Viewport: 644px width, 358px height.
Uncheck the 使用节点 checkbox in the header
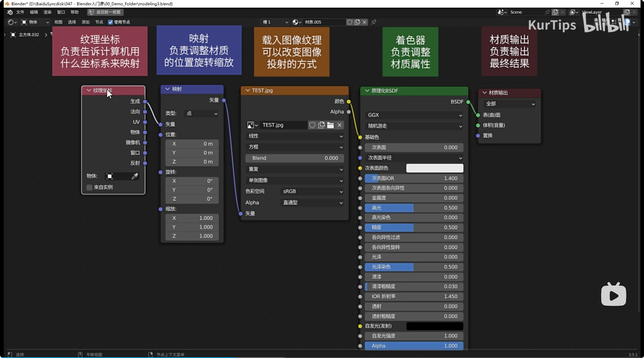click(x=111, y=22)
